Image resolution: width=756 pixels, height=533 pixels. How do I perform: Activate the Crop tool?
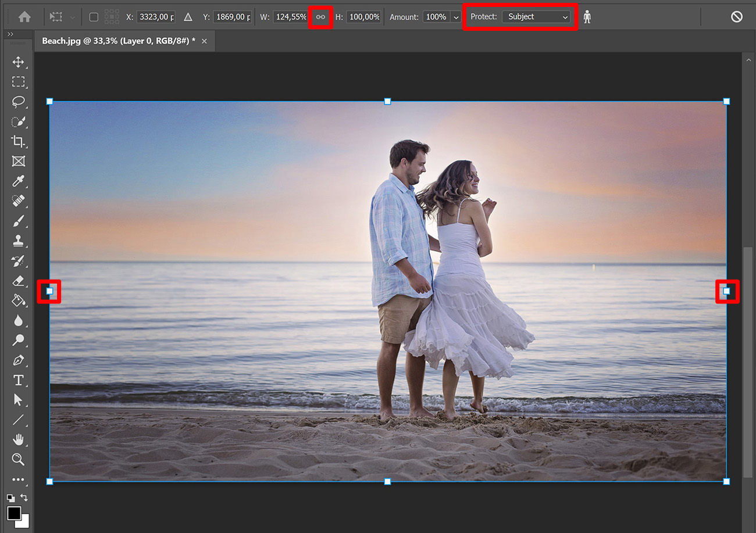pyautogui.click(x=18, y=141)
